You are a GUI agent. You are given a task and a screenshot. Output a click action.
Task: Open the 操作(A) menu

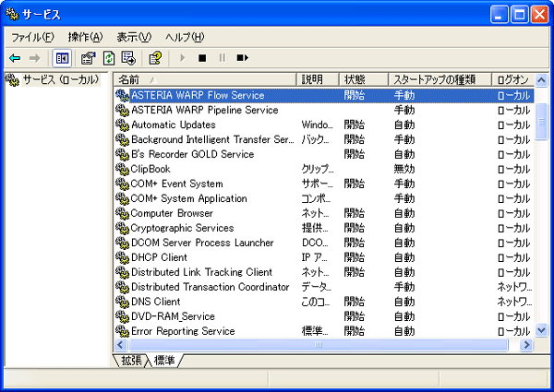pyautogui.click(x=85, y=37)
